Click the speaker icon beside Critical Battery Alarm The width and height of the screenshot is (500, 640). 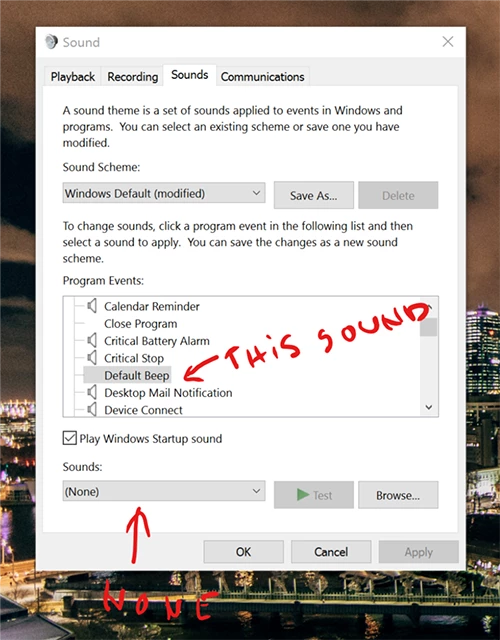point(92,340)
